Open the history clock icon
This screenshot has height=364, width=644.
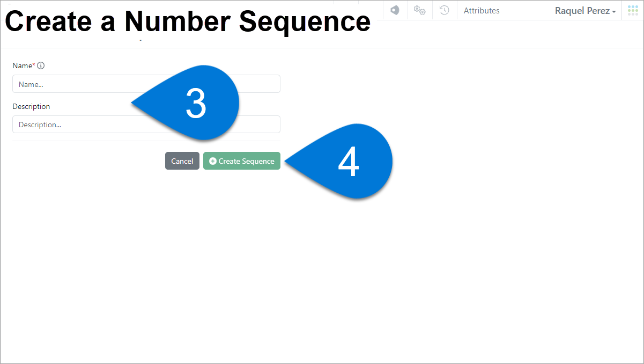(x=444, y=10)
